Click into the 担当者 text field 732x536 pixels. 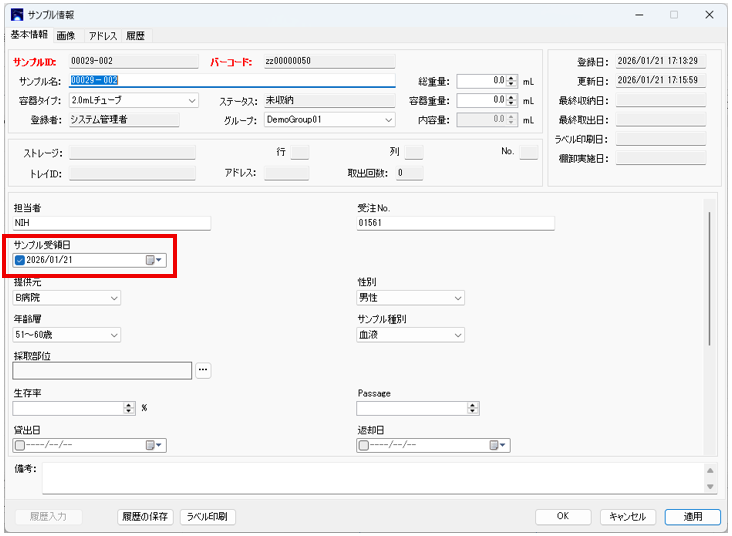pos(112,223)
